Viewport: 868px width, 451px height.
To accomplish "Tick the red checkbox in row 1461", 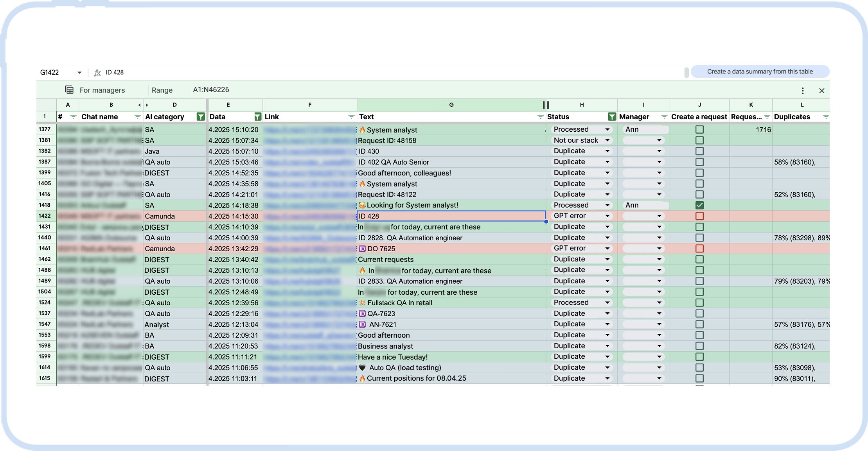I will [699, 249].
